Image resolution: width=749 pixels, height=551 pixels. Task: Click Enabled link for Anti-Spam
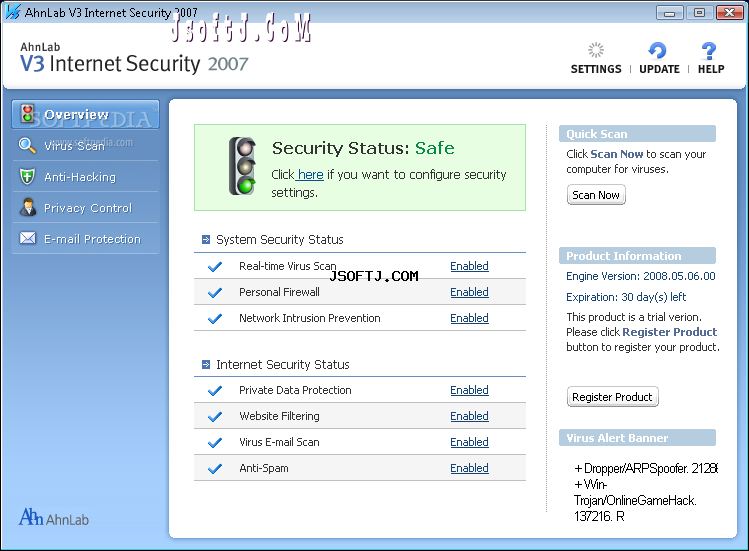tap(469, 468)
